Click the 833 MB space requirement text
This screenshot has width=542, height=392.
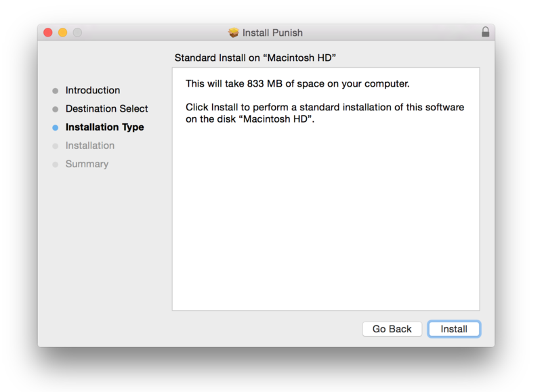[x=297, y=84]
